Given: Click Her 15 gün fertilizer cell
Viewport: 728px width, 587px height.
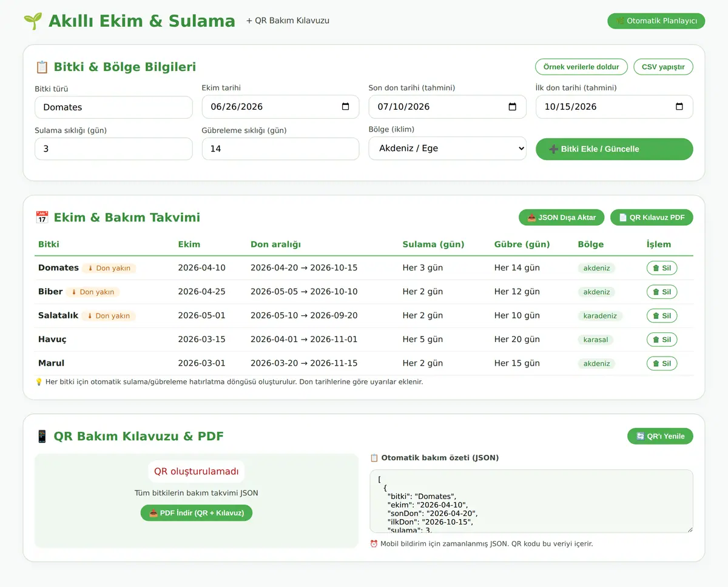Looking at the screenshot, I should pyautogui.click(x=517, y=363).
